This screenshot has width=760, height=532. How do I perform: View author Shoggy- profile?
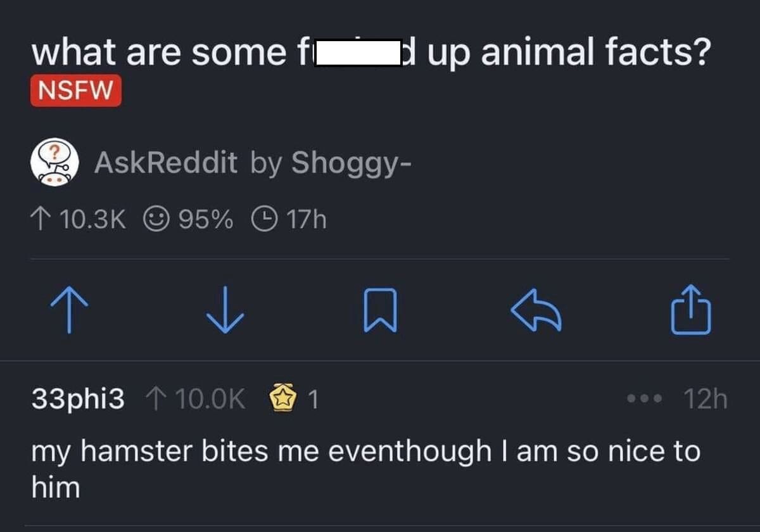pos(351,163)
